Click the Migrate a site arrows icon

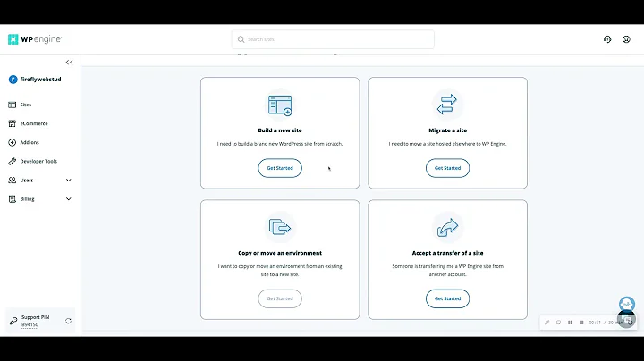pyautogui.click(x=447, y=105)
